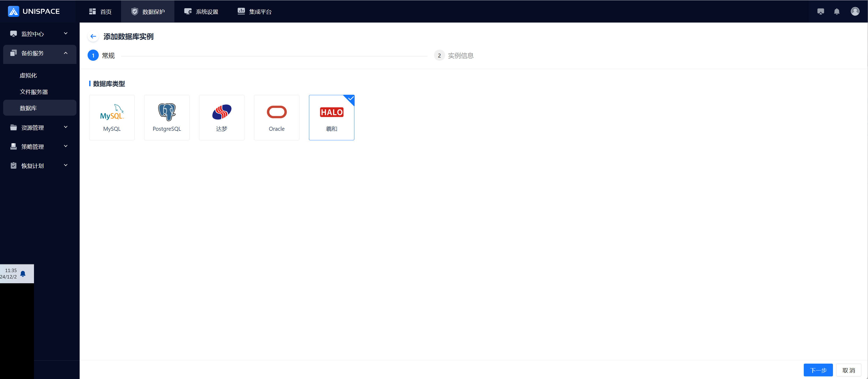The height and width of the screenshot is (379, 868).
Task: Click the 取消 button
Action: 848,370
